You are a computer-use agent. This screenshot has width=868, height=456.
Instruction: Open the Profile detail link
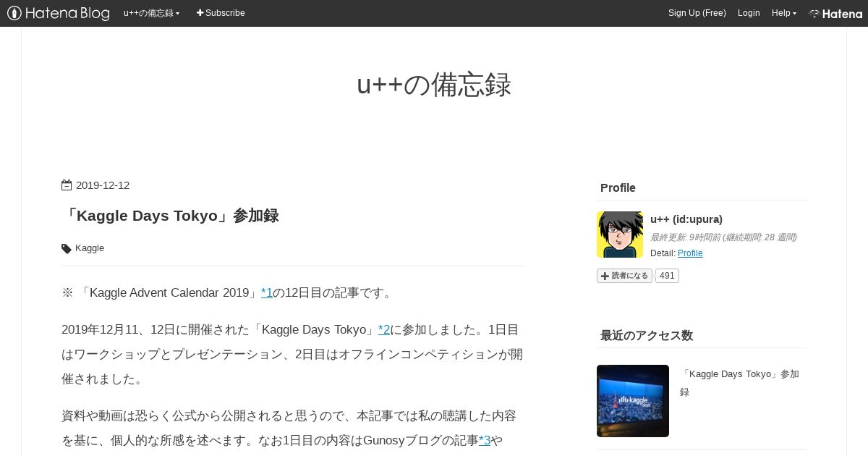(690, 253)
